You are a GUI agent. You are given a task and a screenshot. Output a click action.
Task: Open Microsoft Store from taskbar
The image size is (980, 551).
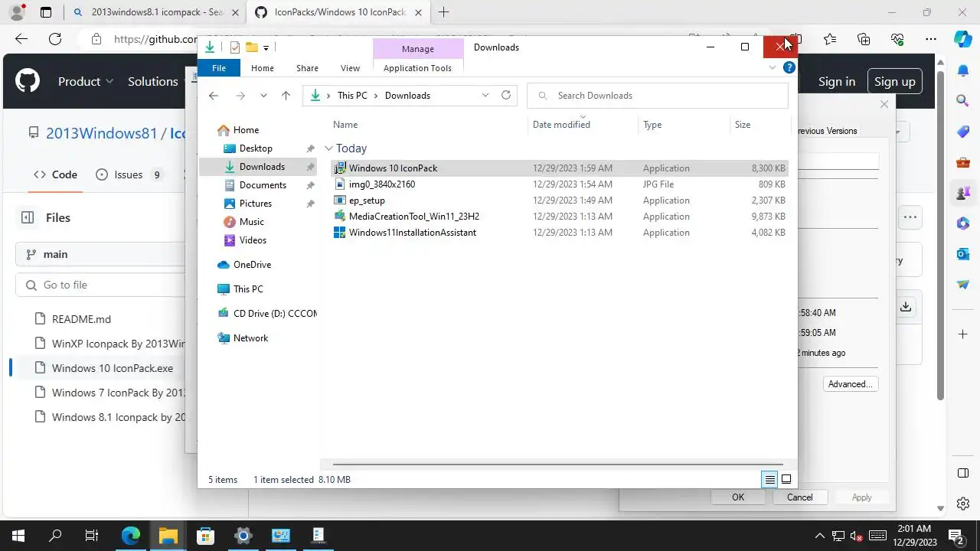(206, 536)
